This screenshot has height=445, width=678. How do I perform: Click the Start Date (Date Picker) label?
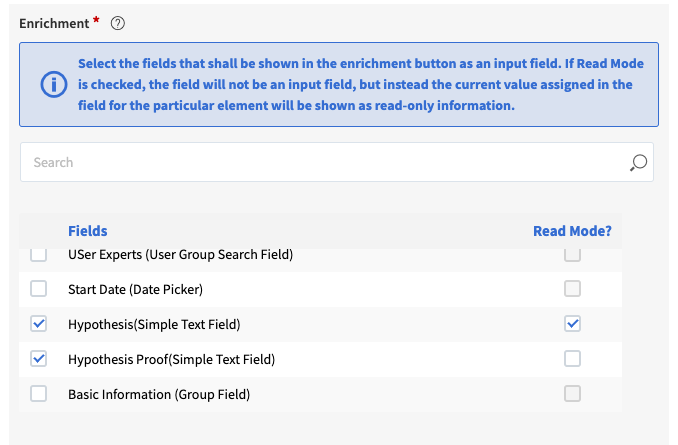coord(135,289)
